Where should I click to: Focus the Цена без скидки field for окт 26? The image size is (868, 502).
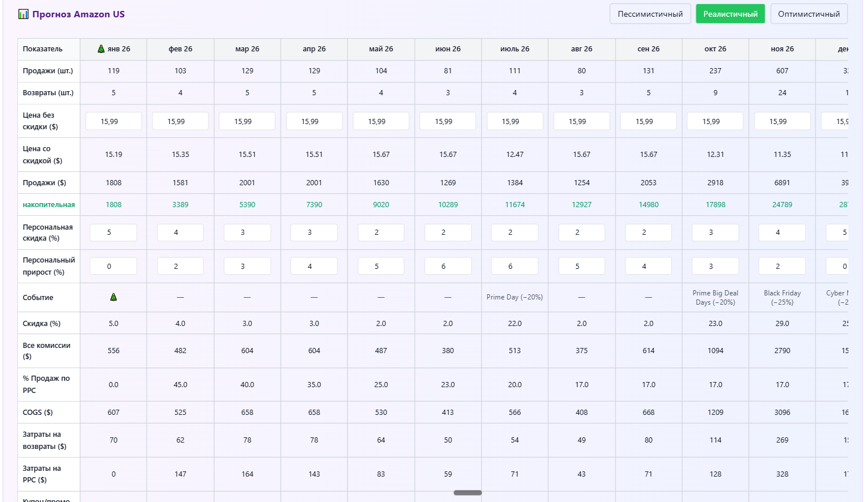point(715,121)
